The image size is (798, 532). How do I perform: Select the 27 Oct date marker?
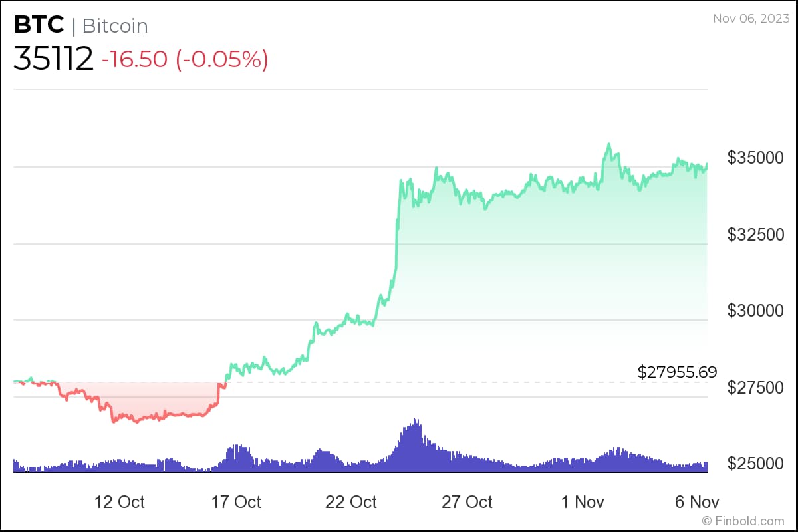click(467, 501)
